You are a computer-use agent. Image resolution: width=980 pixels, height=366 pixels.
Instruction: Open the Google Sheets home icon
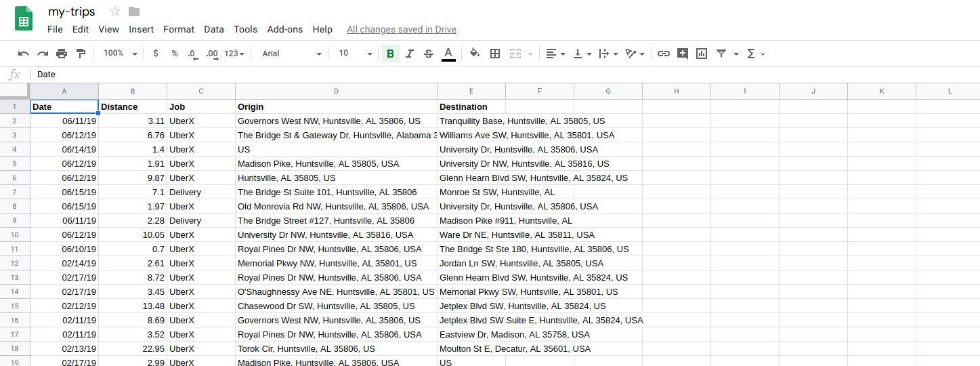[24, 19]
